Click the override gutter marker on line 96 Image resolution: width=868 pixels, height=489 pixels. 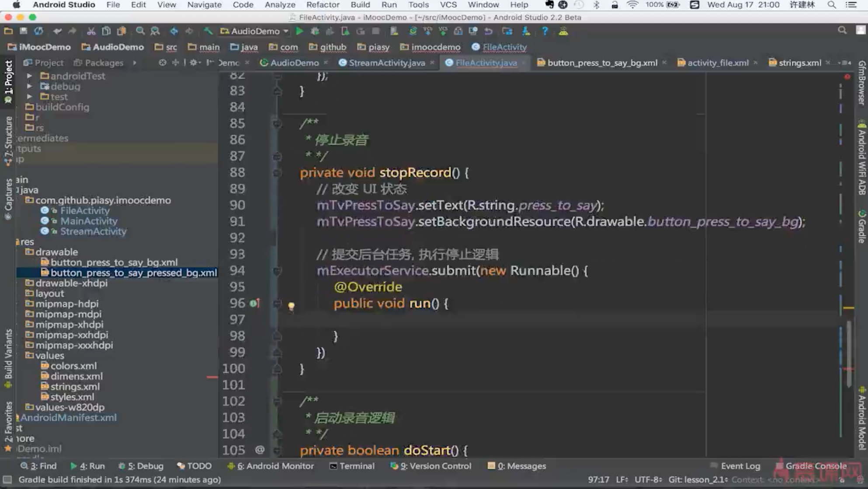tap(255, 303)
